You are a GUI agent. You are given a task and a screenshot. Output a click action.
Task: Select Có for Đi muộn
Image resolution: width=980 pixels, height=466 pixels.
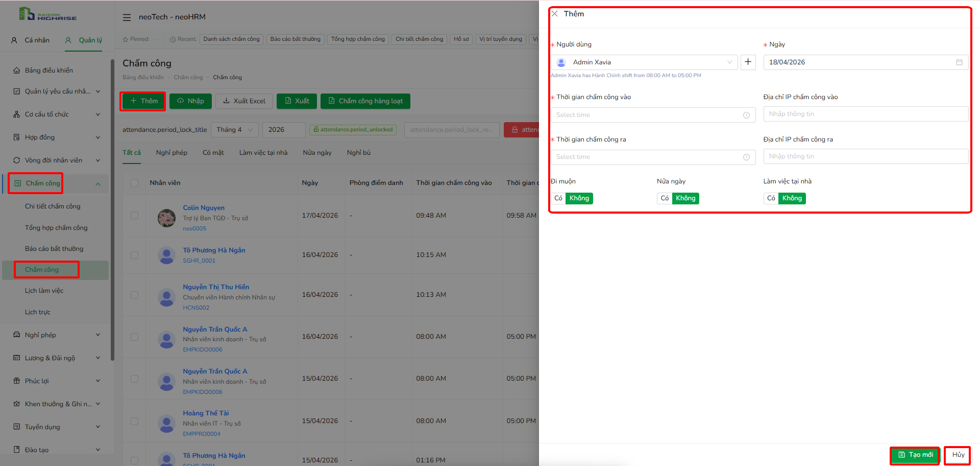[558, 198]
